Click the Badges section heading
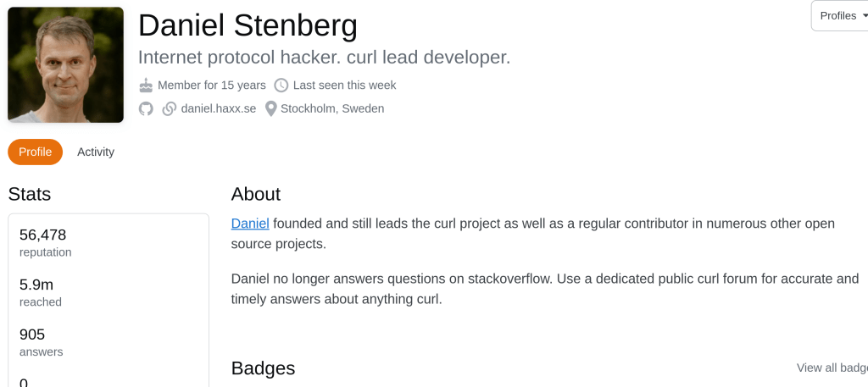The height and width of the screenshot is (387, 868). [x=263, y=368]
